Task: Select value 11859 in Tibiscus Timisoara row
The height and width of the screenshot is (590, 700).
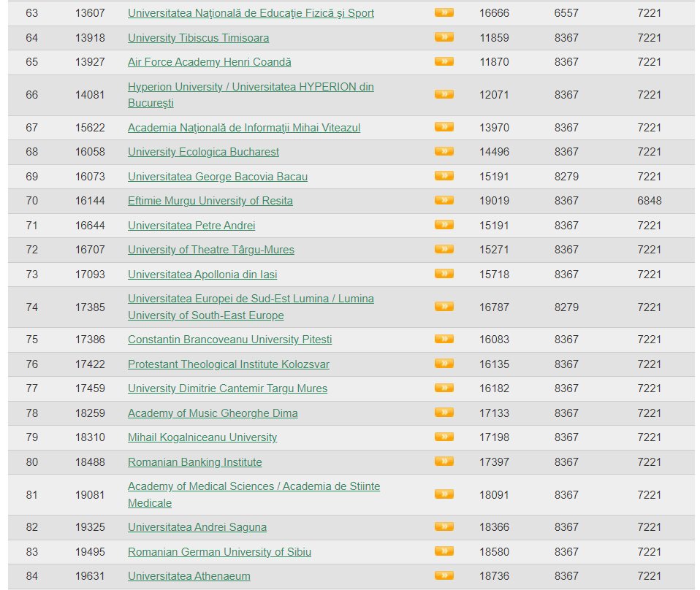Action: tap(494, 38)
